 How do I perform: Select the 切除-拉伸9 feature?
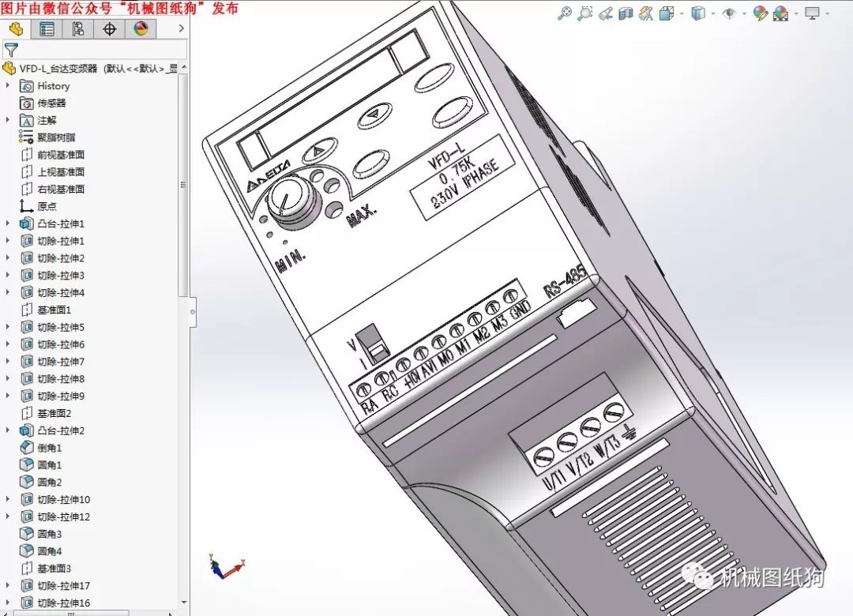click(52, 396)
